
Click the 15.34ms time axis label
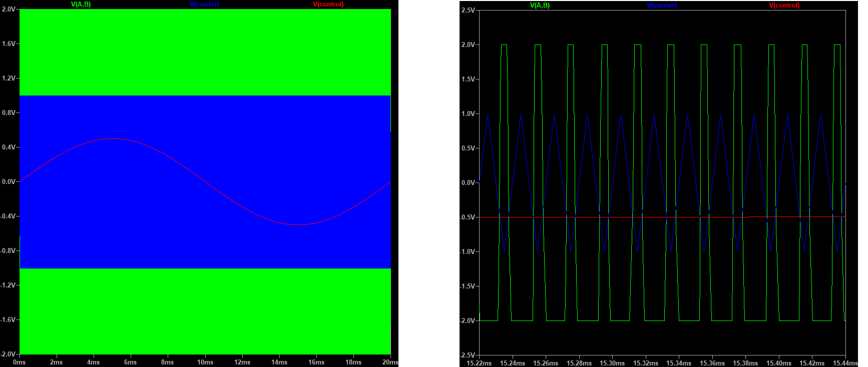[679, 363]
